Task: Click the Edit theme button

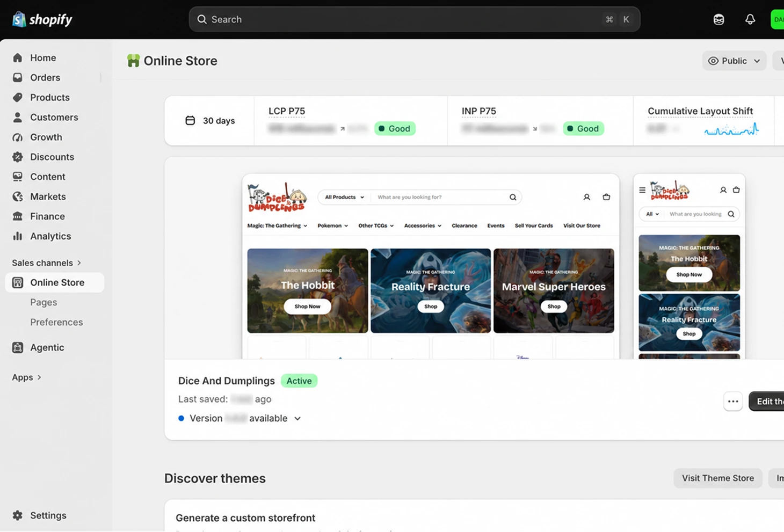Action: [x=767, y=401]
